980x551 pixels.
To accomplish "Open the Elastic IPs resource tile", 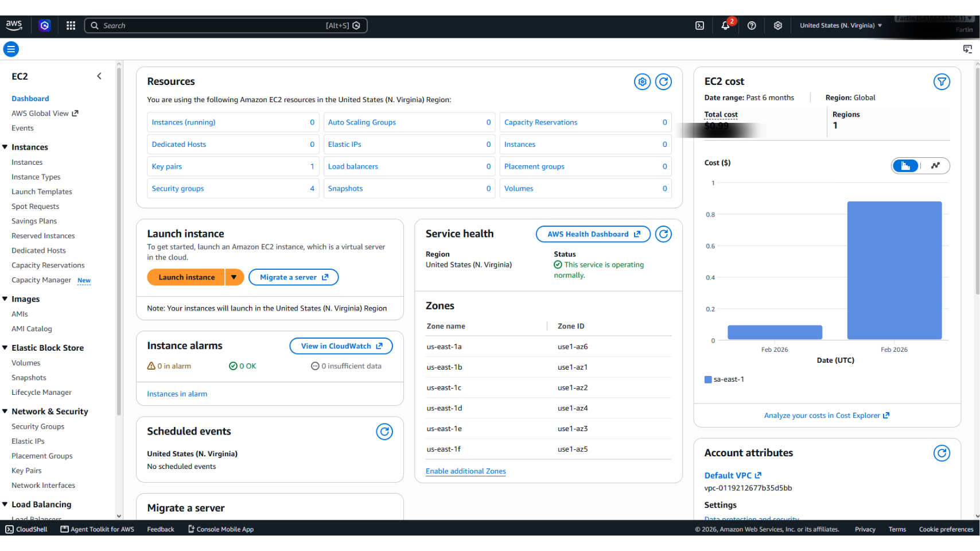I will point(410,144).
